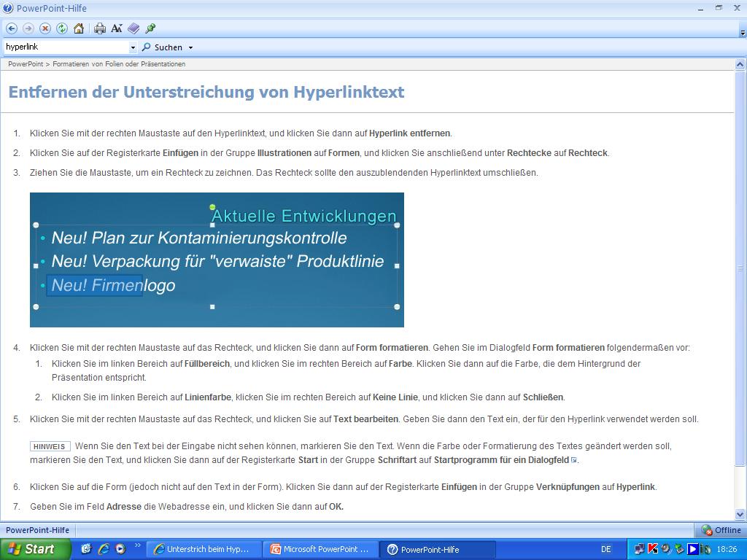Viewport: 747px width, 560px height.
Task: Click the blue play-box tray icon
Action: click(693, 549)
